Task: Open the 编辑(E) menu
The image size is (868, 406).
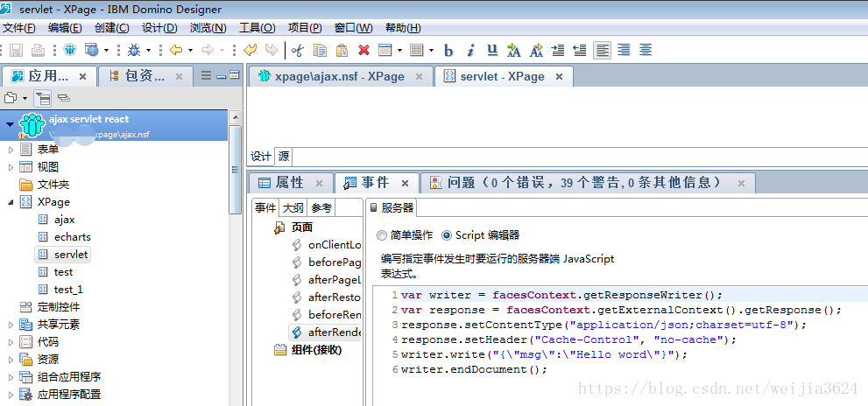Action: 65,28
